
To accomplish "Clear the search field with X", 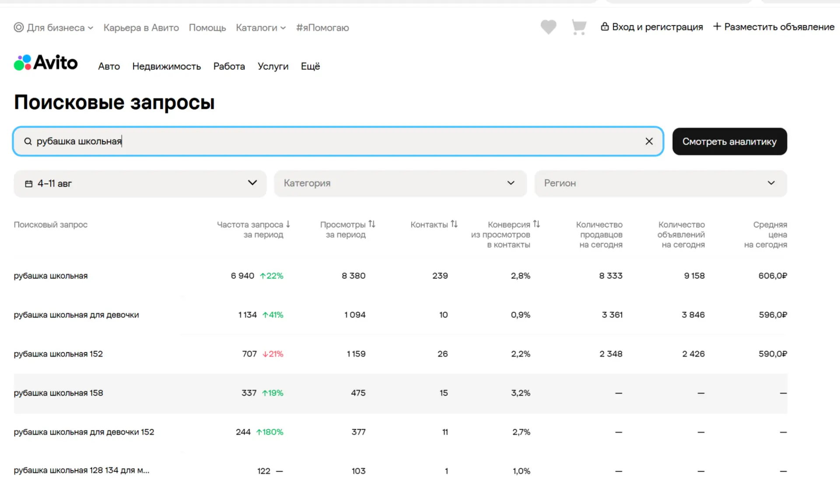I will [x=649, y=141].
